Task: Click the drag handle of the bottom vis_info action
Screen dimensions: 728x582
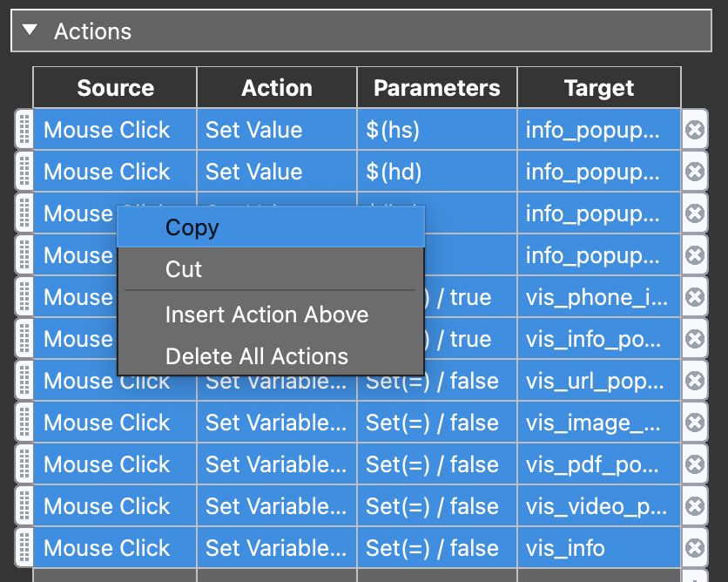Action: point(24,548)
